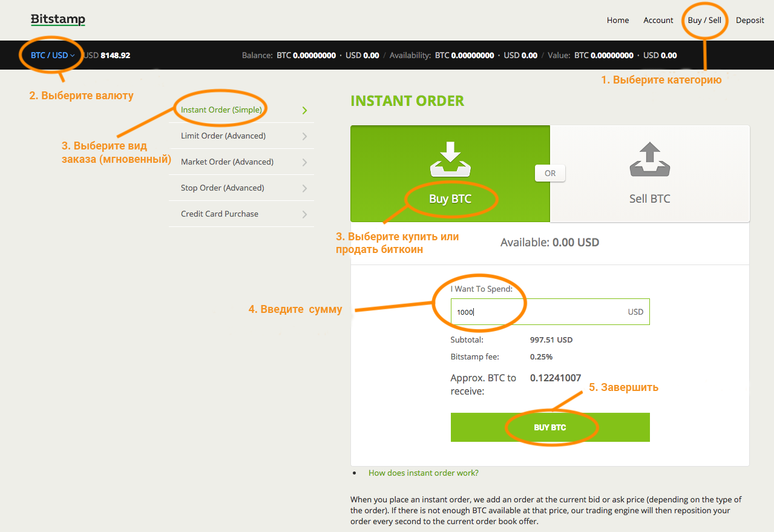Open 'How does instant order work?' link

tap(424, 473)
